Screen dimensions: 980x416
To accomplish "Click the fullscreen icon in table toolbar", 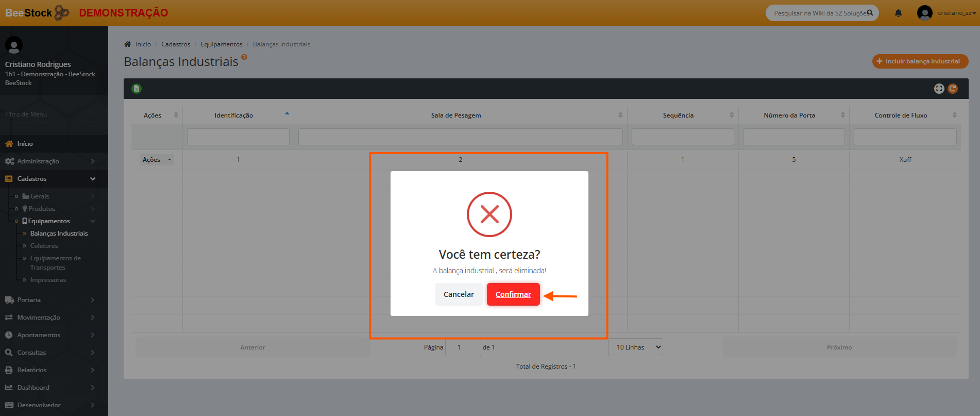I will coord(939,89).
